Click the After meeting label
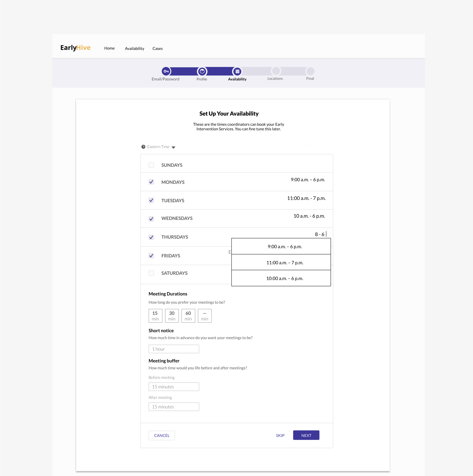The width and height of the screenshot is (473, 476). point(160,397)
